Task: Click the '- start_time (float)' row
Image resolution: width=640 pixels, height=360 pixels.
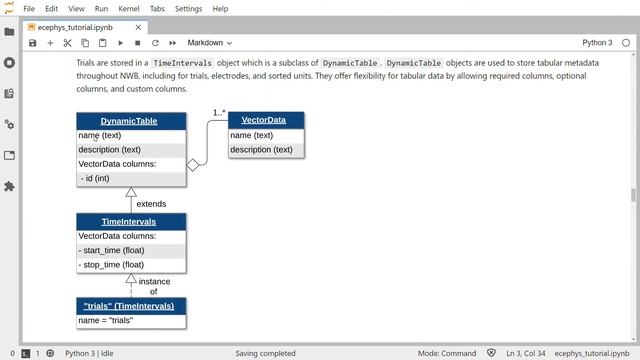Action: click(x=131, y=251)
